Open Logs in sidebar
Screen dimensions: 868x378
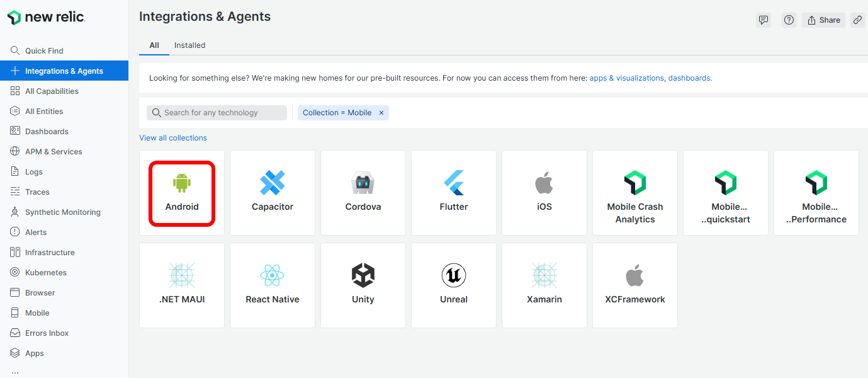(64, 171)
